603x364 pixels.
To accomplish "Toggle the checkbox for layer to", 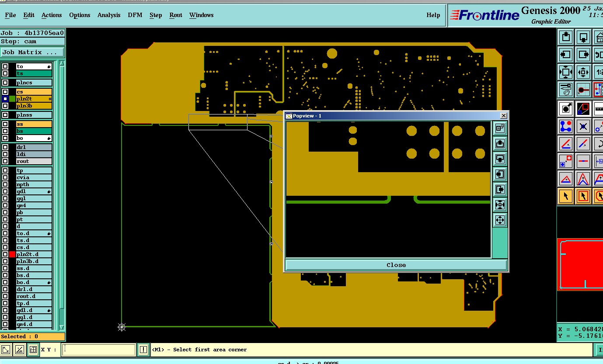I will tap(5, 66).
